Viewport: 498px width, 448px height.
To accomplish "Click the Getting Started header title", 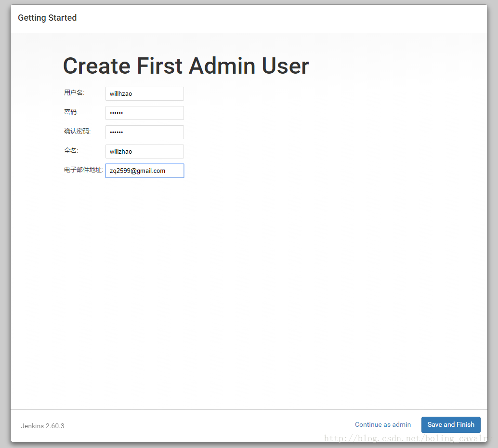I will pos(47,18).
